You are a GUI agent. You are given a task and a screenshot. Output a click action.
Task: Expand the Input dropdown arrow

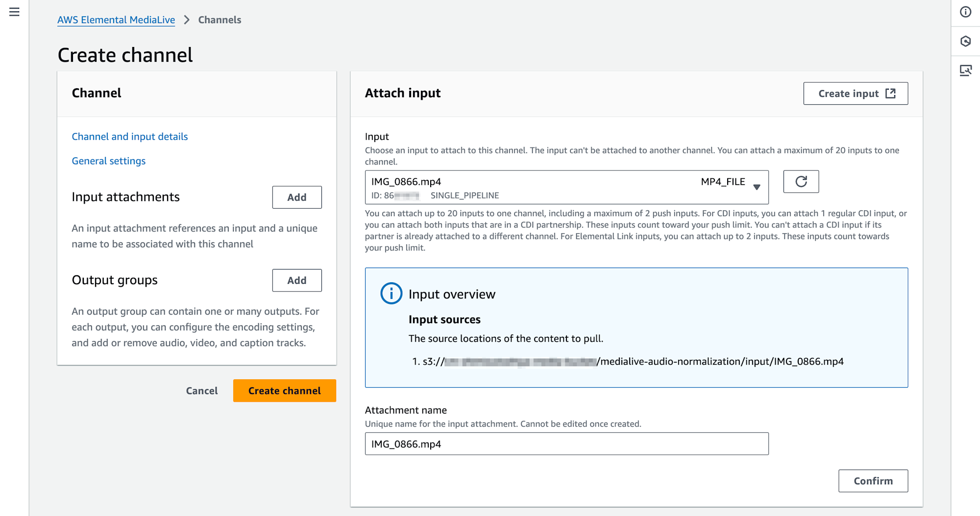click(757, 187)
